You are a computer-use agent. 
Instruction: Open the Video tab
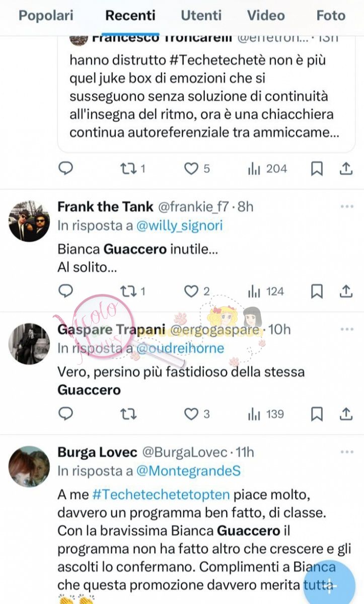[266, 16]
